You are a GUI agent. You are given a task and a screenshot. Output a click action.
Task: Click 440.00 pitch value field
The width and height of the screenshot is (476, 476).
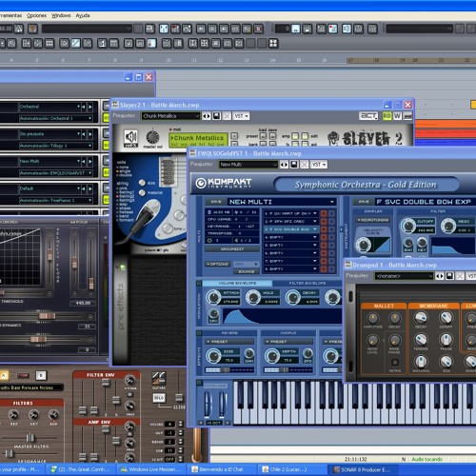tap(83, 303)
